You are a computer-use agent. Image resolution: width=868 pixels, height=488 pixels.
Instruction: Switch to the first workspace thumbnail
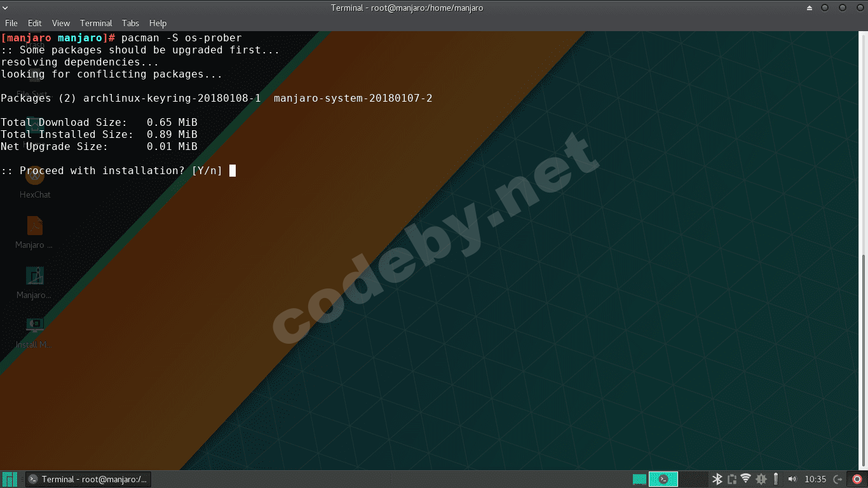click(640, 479)
